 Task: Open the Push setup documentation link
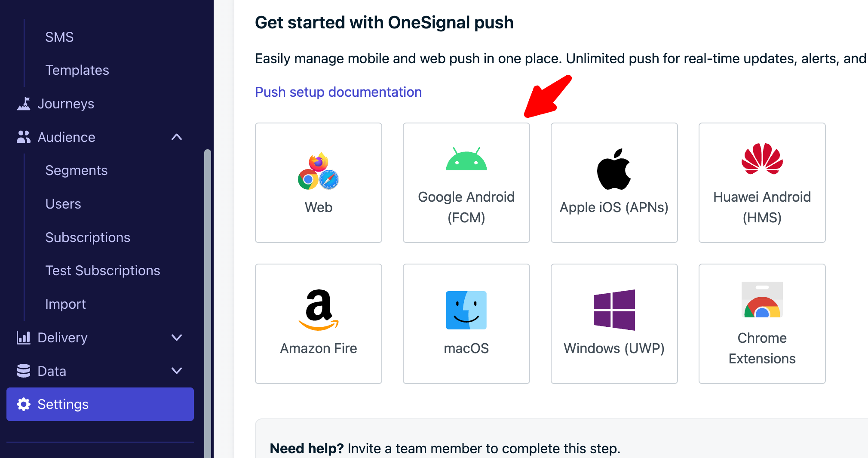(338, 92)
